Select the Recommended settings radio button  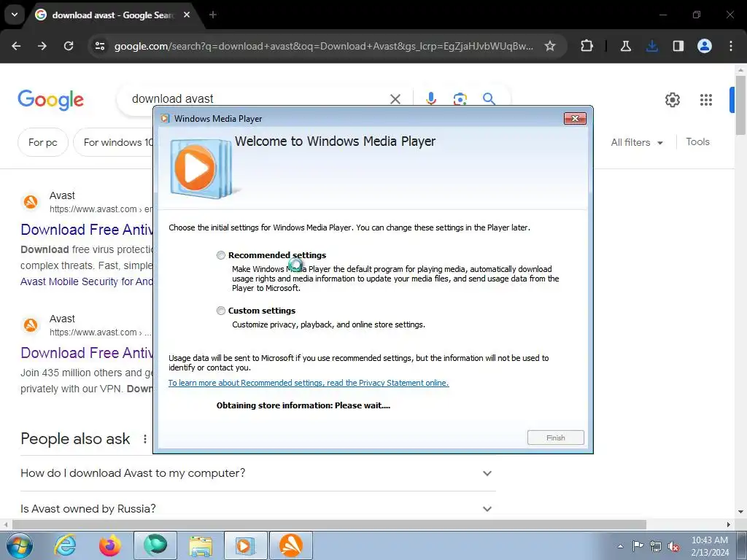pos(220,255)
